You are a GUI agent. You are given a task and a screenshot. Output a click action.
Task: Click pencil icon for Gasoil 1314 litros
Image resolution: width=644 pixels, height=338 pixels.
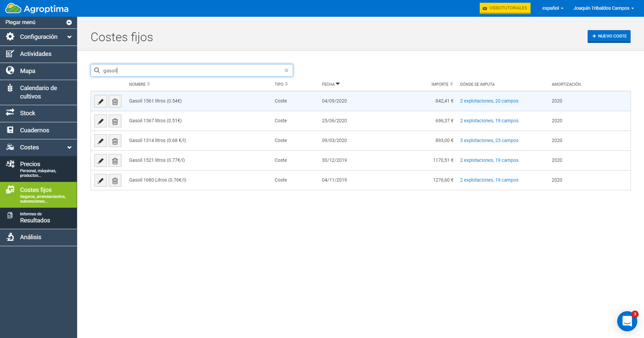point(100,141)
